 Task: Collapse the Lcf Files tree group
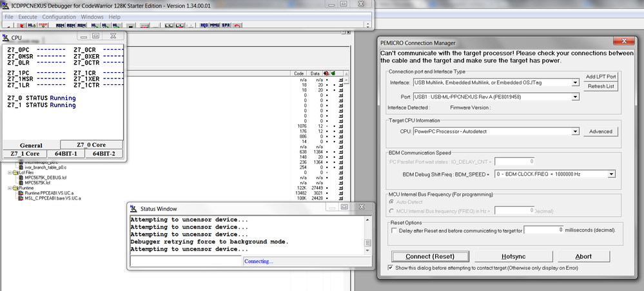10,173
